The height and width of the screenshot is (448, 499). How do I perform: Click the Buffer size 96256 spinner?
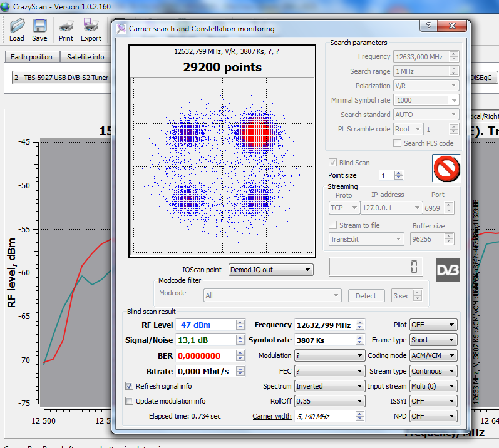pos(432,239)
